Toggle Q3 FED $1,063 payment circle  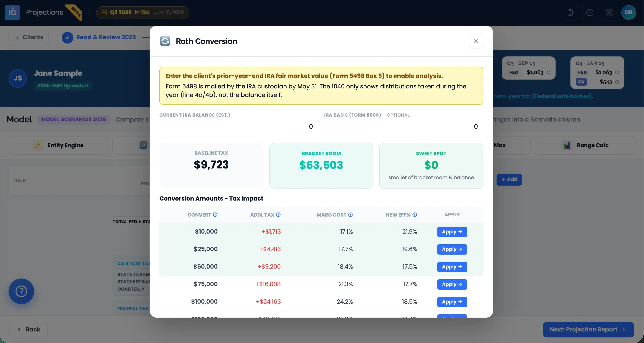548,72
